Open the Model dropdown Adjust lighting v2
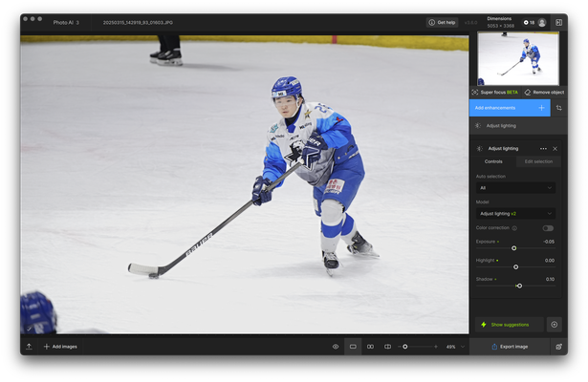588x382 pixels. 515,214
